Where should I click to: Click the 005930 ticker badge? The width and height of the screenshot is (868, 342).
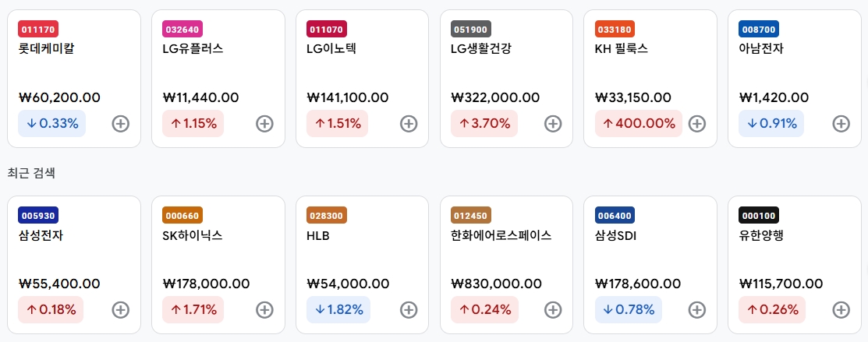[x=38, y=215]
